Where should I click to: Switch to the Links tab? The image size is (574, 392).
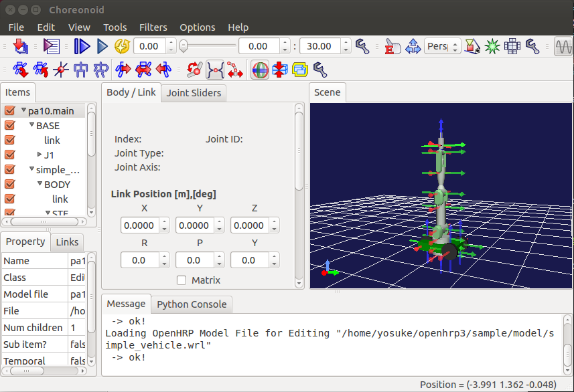[x=67, y=242]
